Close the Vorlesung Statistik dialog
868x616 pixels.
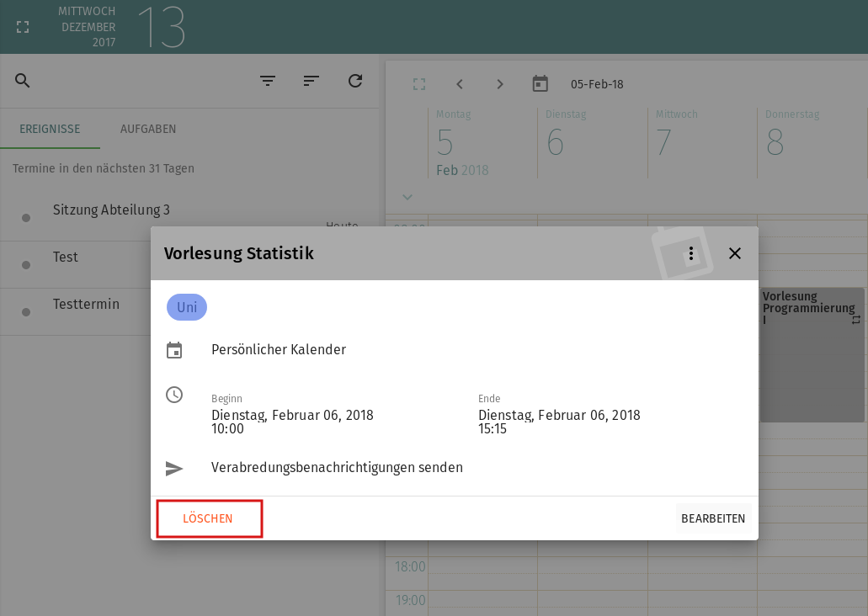(x=735, y=253)
